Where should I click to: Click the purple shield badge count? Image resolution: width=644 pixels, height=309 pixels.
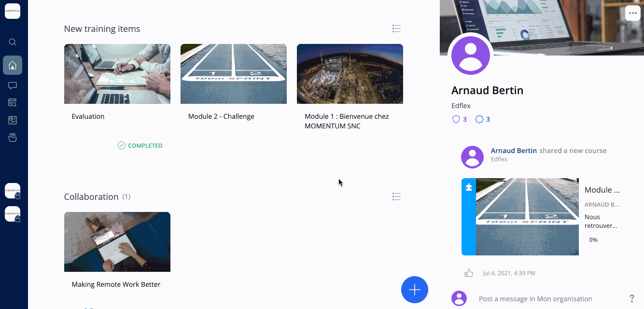459,119
